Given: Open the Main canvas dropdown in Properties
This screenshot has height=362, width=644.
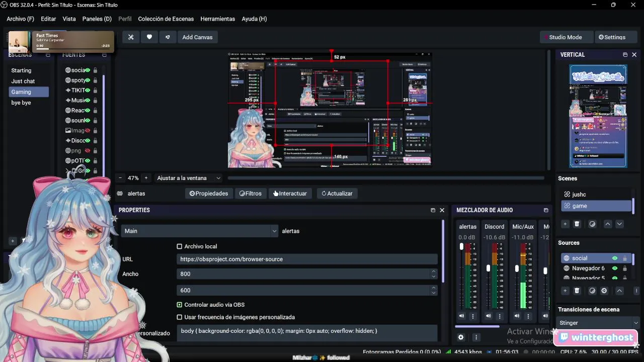Looking at the screenshot, I should 199,231.
